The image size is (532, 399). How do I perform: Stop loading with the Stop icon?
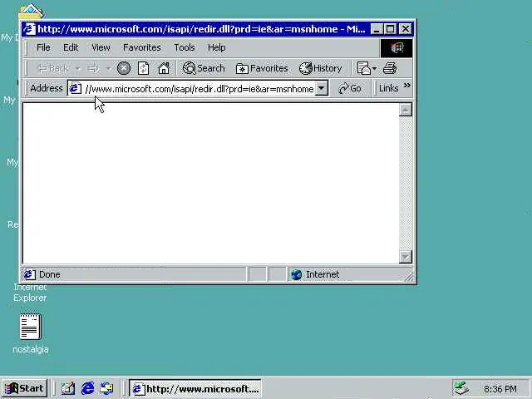click(124, 68)
